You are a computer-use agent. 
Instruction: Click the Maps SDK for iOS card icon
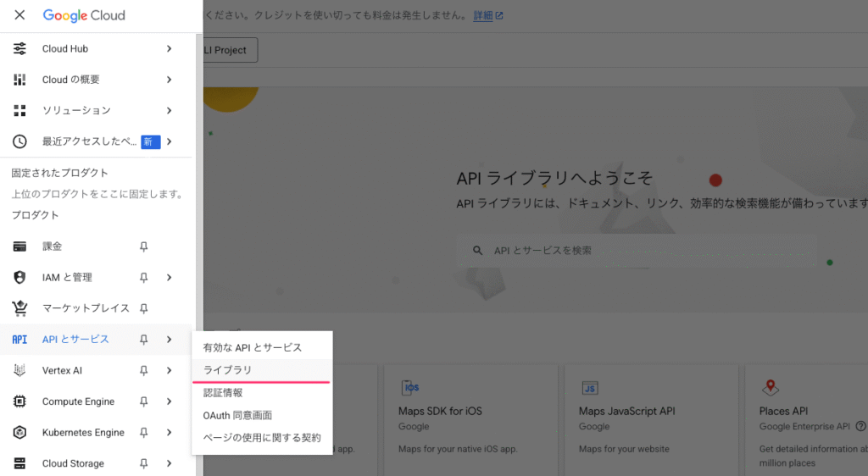point(409,388)
